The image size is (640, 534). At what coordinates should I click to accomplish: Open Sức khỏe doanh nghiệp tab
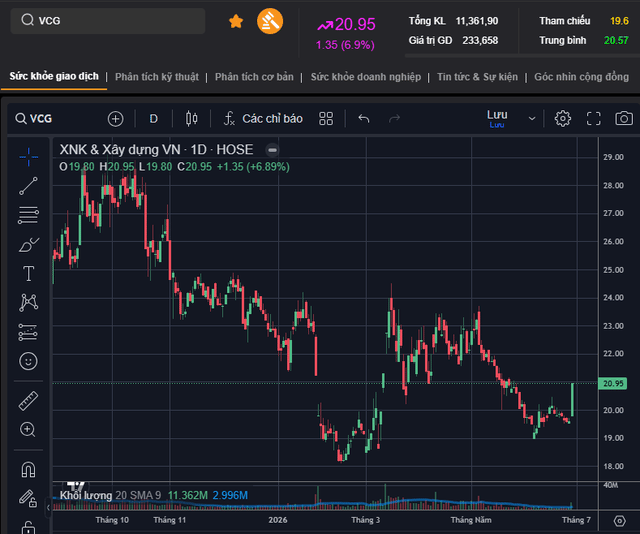coord(366,77)
